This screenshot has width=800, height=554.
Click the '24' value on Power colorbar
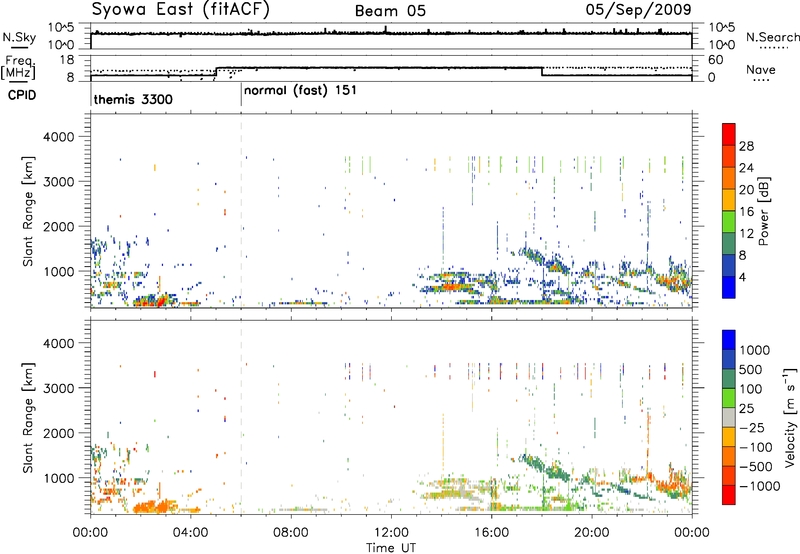point(746,168)
